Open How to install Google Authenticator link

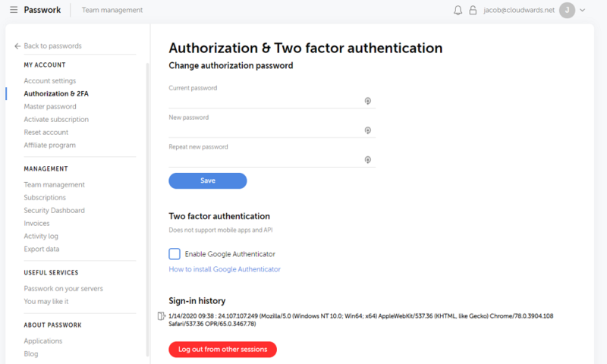point(225,269)
